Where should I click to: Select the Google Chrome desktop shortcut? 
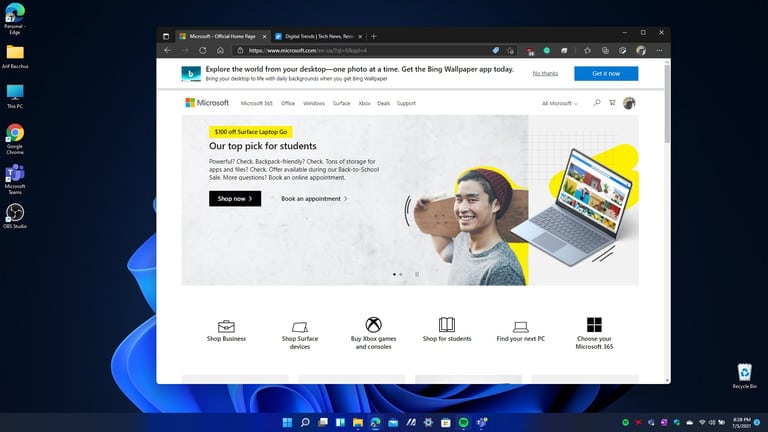[15, 139]
